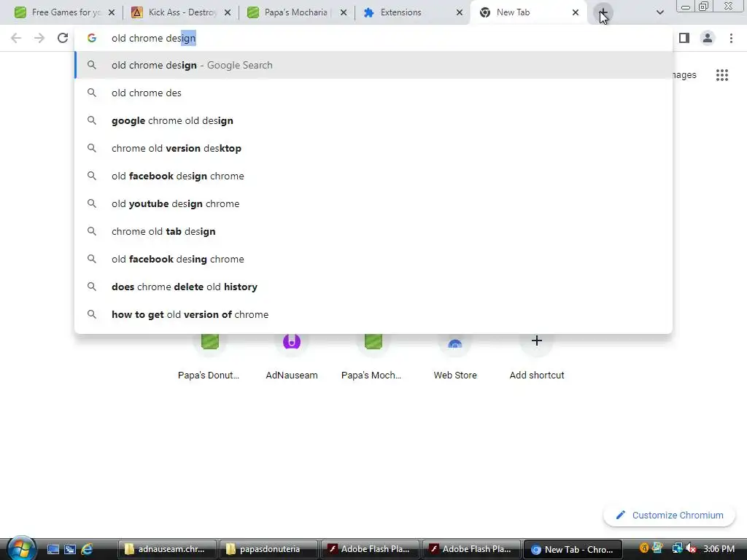This screenshot has height=560, width=747.
Task: Click Switch between windows quick launch icon
Action: point(69,549)
